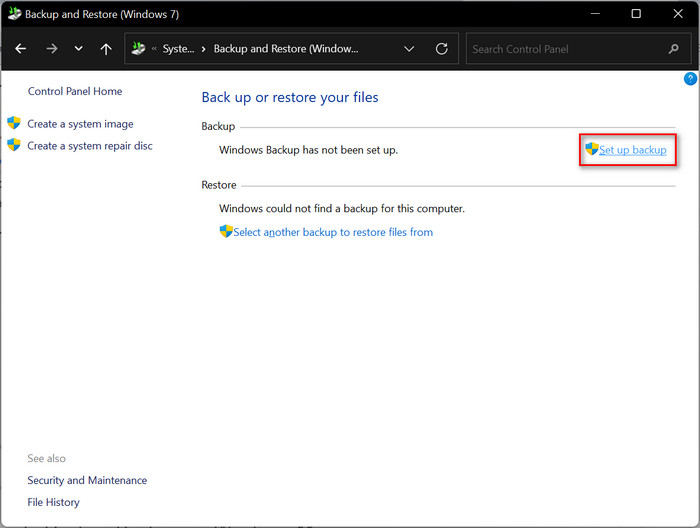Viewport: 700px width, 528px height.
Task: Open help with the blue question mark
Action: click(x=690, y=79)
